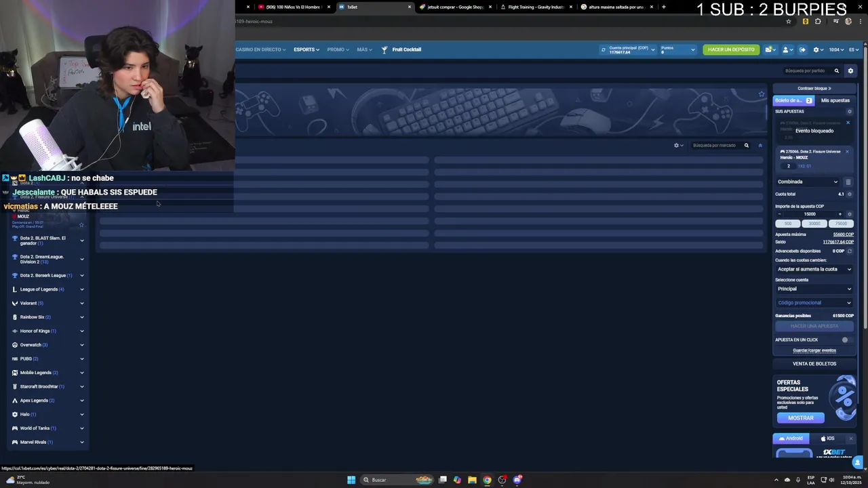Image resolution: width=868 pixels, height=488 pixels.
Task: Click the market search magnifier icon
Action: [x=747, y=146]
